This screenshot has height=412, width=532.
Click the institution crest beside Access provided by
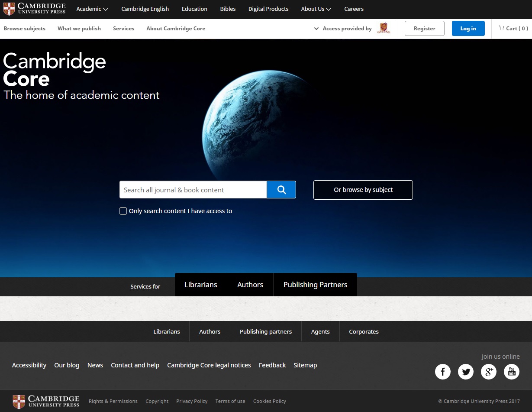[384, 28]
